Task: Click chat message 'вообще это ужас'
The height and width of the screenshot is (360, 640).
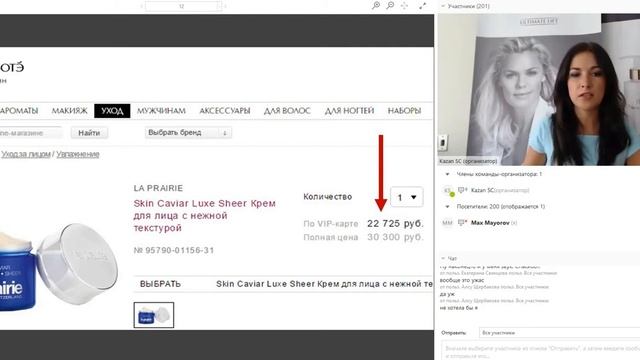Action: 462,280
